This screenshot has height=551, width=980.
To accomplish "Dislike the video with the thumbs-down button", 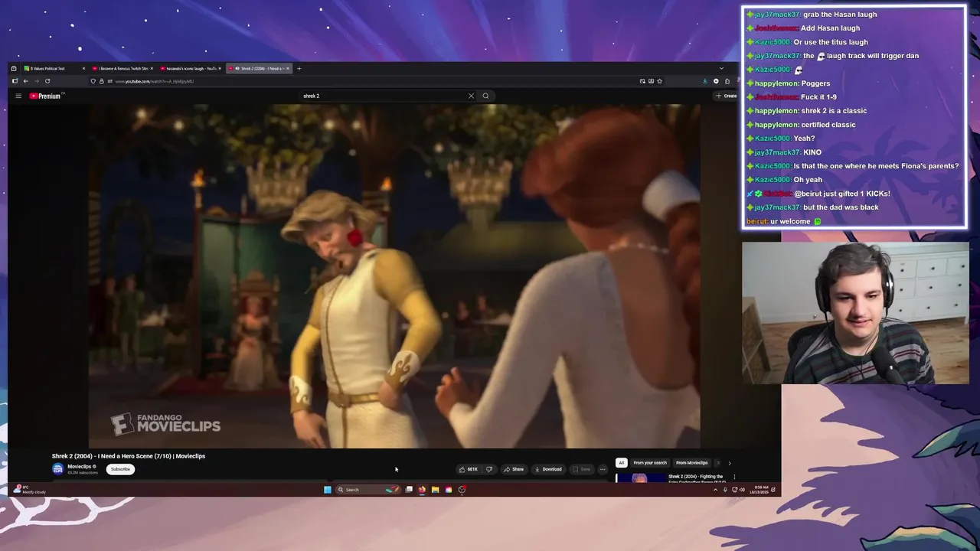I will [489, 469].
